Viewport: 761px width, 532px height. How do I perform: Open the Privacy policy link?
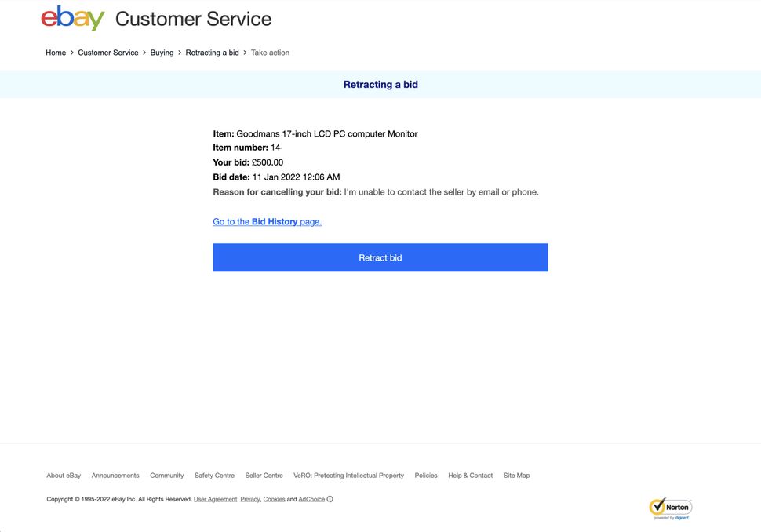(249, 499)
